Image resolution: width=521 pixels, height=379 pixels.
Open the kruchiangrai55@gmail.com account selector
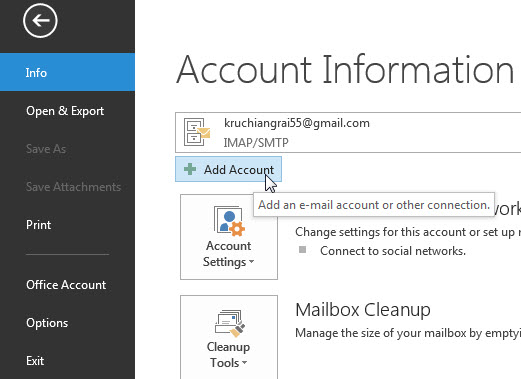pyautogui.click(x=348, y=133)
